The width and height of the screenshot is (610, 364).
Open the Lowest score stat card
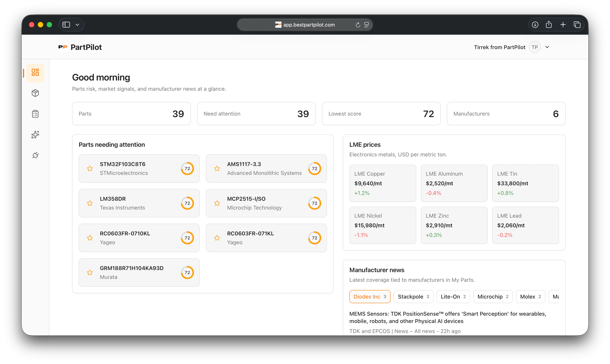click(381, 114)
